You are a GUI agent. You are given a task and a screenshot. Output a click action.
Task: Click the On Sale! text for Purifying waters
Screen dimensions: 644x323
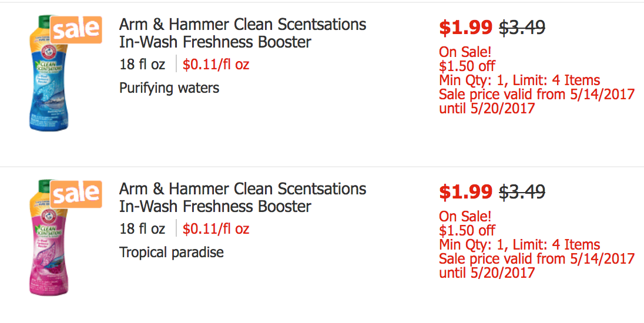(465, 52)
